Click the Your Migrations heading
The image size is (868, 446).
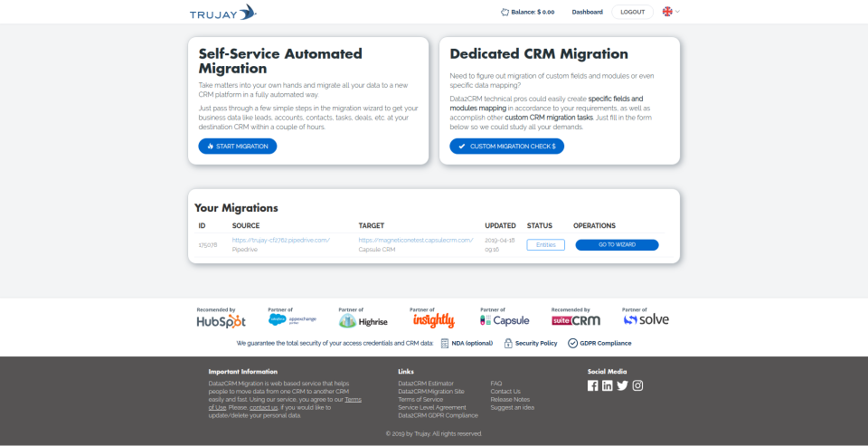pyautogui.click(x=236, y=208)
